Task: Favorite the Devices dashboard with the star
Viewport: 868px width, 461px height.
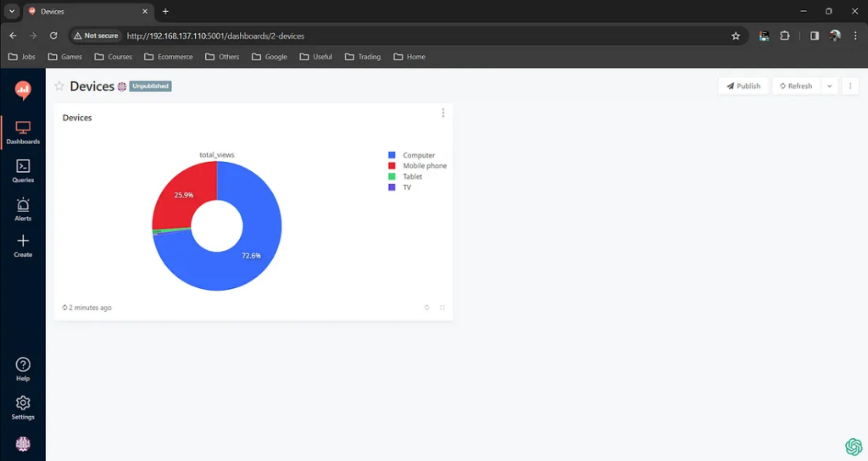Action: (59, 86)
